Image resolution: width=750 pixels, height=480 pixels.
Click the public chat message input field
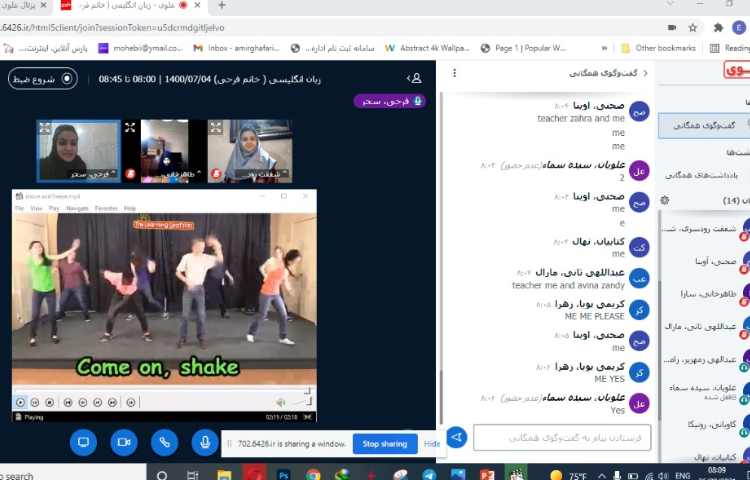562,437
